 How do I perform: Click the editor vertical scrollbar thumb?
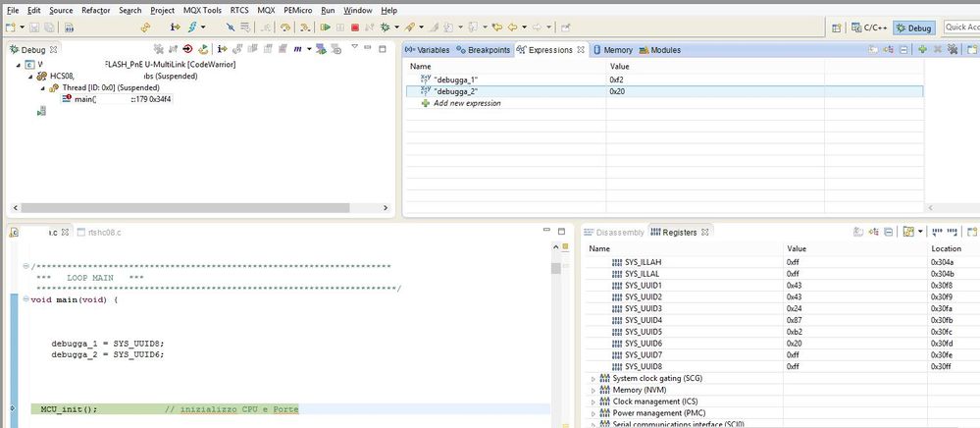point(555,268)
